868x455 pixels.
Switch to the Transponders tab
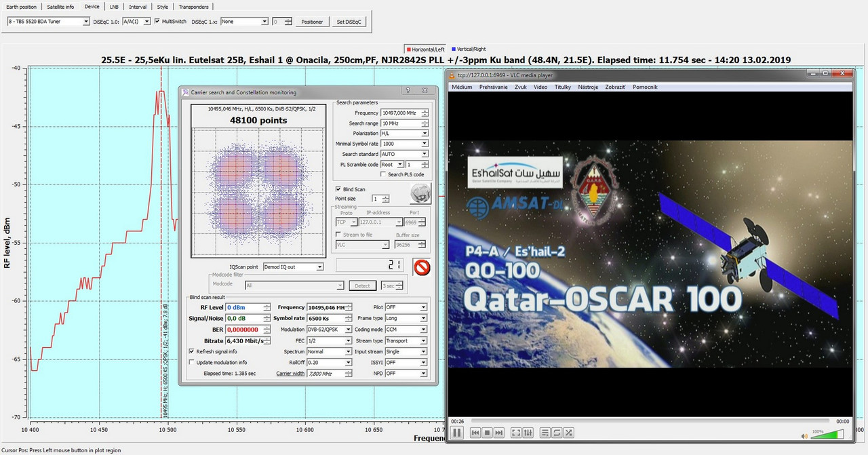coord(194,7)
